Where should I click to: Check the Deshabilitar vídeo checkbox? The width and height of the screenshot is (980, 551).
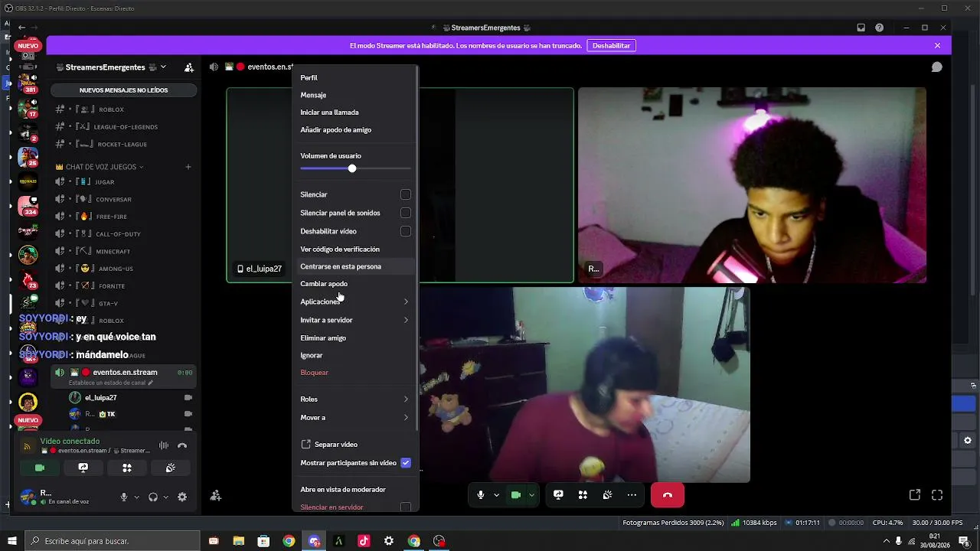coord(406,231)
